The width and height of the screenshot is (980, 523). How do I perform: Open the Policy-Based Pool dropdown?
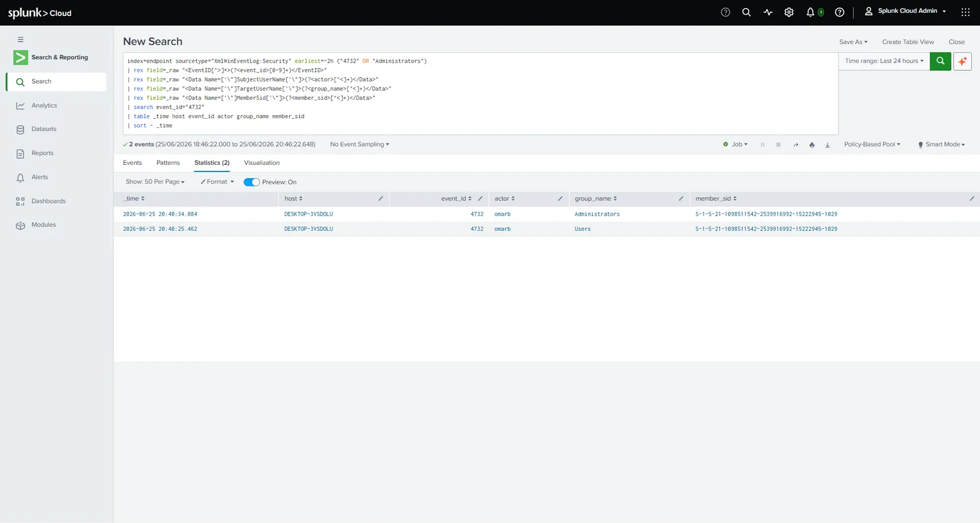[872, 145]
